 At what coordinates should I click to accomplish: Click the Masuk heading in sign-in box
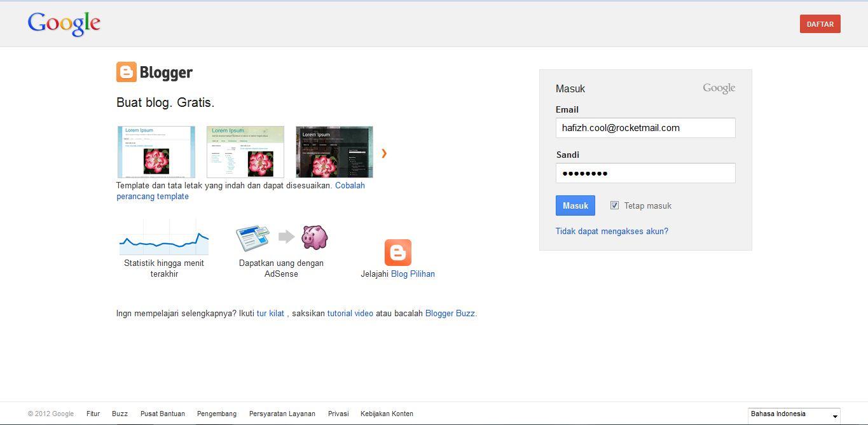point(570,89)
